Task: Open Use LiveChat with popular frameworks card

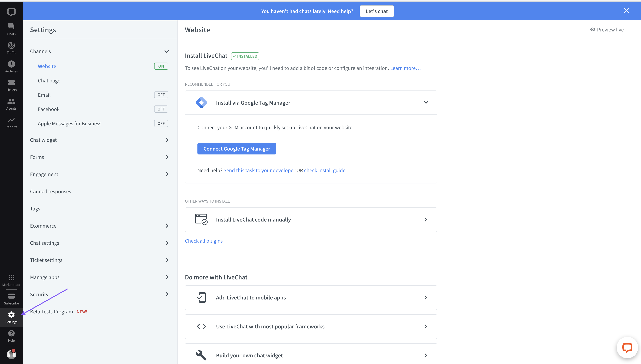Action: coord(311,326)
